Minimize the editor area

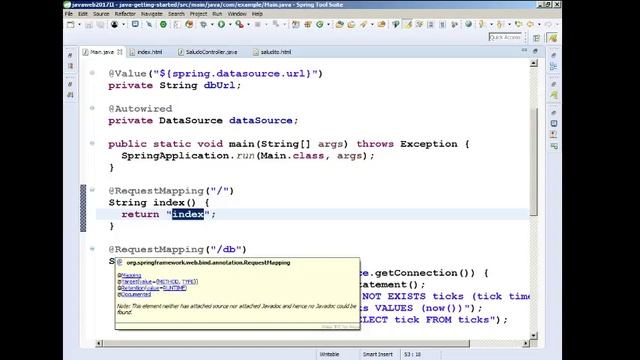click(524, 51)
